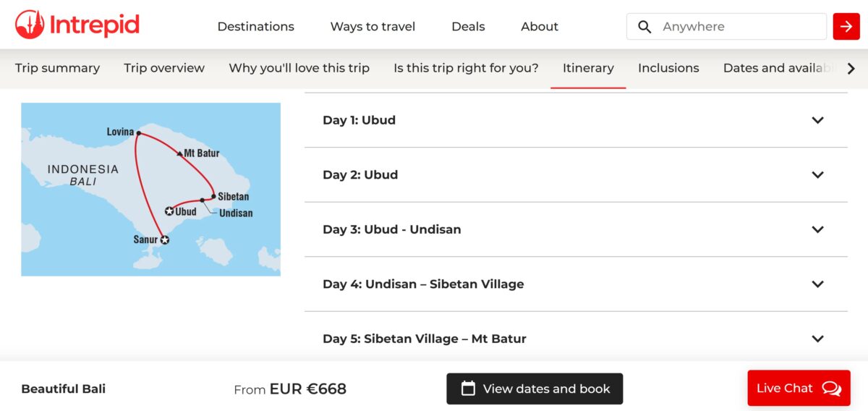Click the Intrepid logo
Image resolution: width=868 pixels, height=411 pixels.
(x=77, y=25)
